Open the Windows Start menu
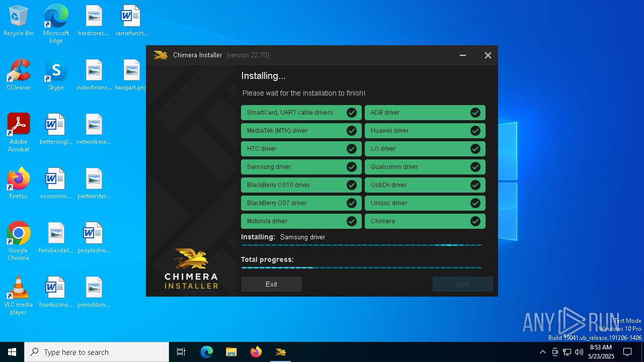The image size is (644, 362). point(12,352)
